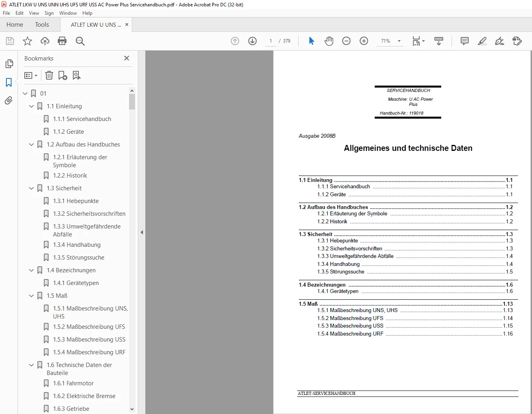Select the Highlight text pen tool
Image resolution: width=532 pixels, height=414 pixels.
tap(482, 41)
